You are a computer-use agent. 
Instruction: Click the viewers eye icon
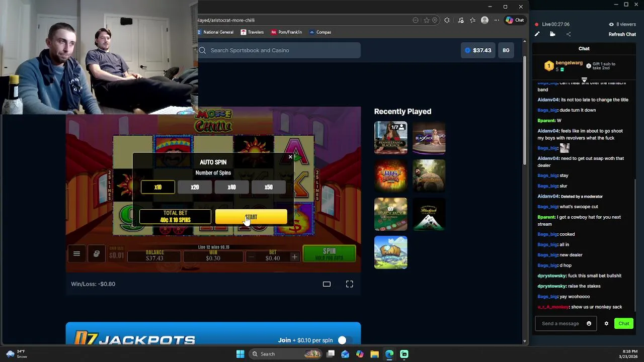point(611,24)
